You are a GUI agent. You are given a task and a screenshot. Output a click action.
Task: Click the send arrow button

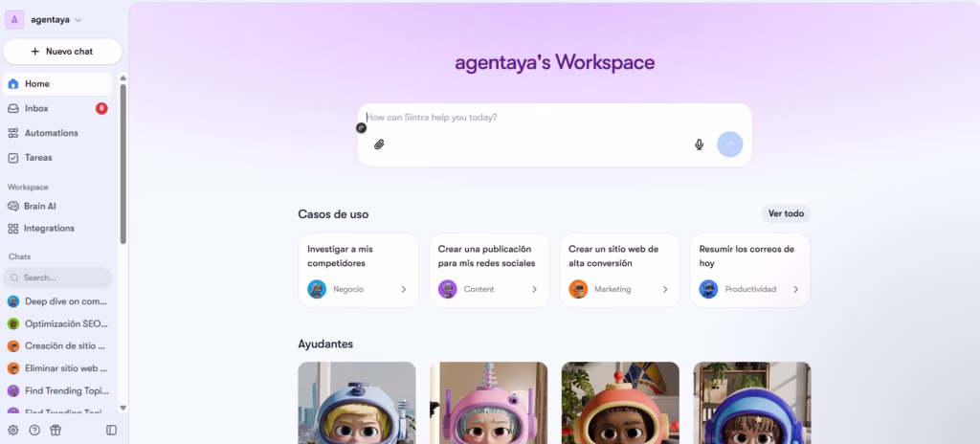[x=730, y=144]
